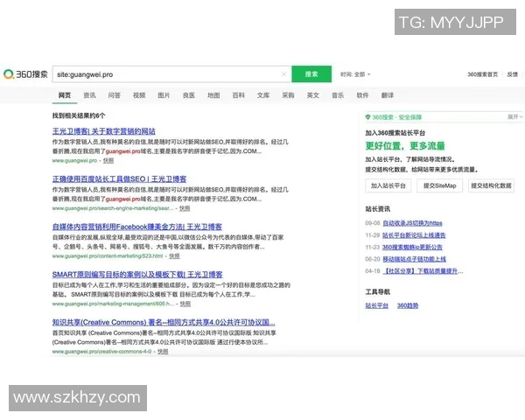Open the 软件 tab
The image size is (525, 420).
point(362,95)
